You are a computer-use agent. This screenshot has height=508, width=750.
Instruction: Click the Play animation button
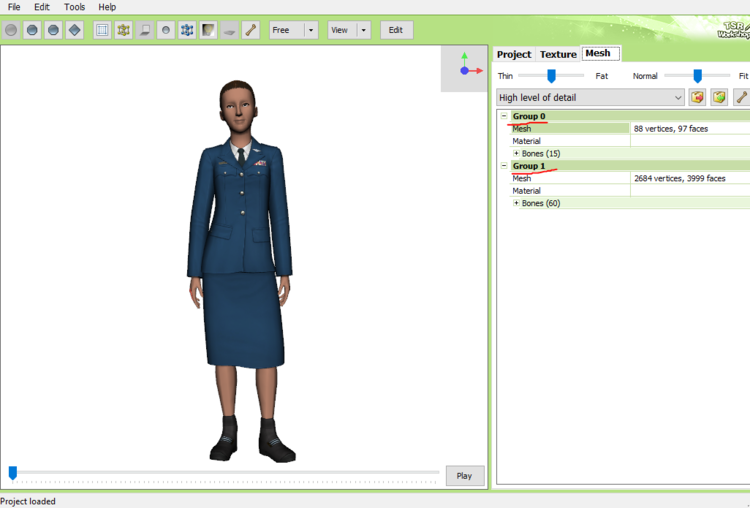pos(464,476)
